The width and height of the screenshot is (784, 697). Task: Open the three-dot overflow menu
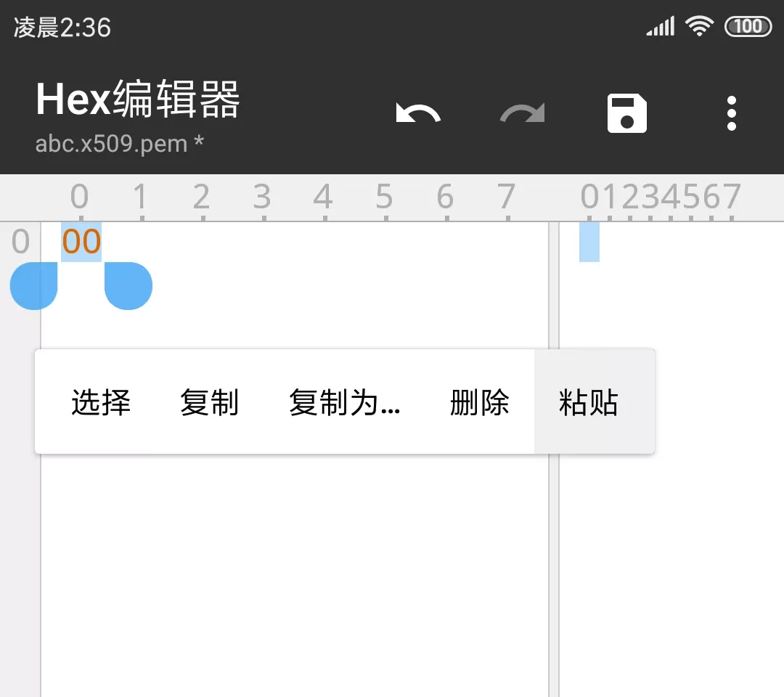pyautogui.click(x=731, y=114)
